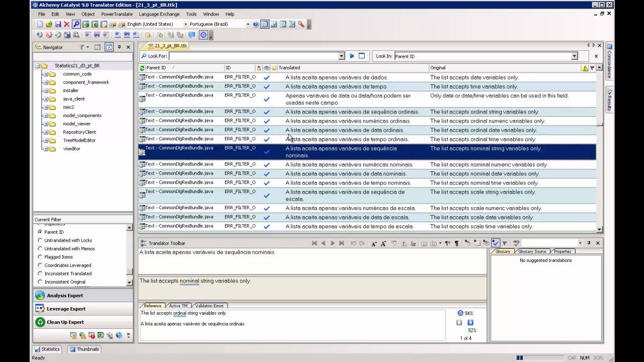644x362 pixels.
Task: Click the blue circular target toolbar icon
Action: 203,35
